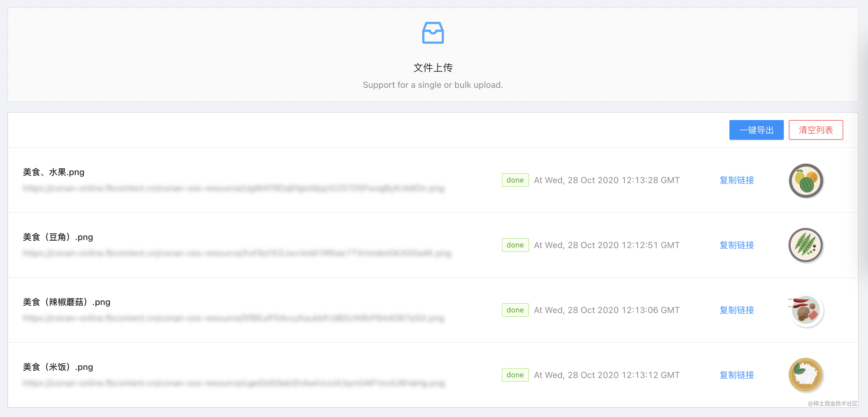
Task: Select the filename 美食、水果.png
Action: (x=53, y=172)
